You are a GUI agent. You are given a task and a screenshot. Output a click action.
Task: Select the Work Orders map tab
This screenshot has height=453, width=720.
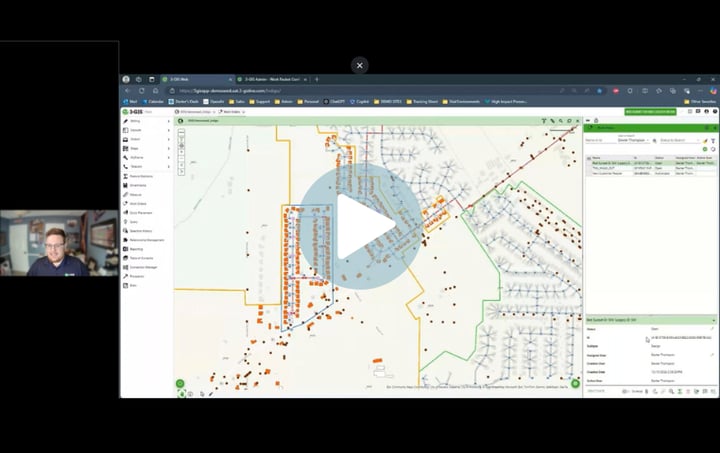(231, 112)
